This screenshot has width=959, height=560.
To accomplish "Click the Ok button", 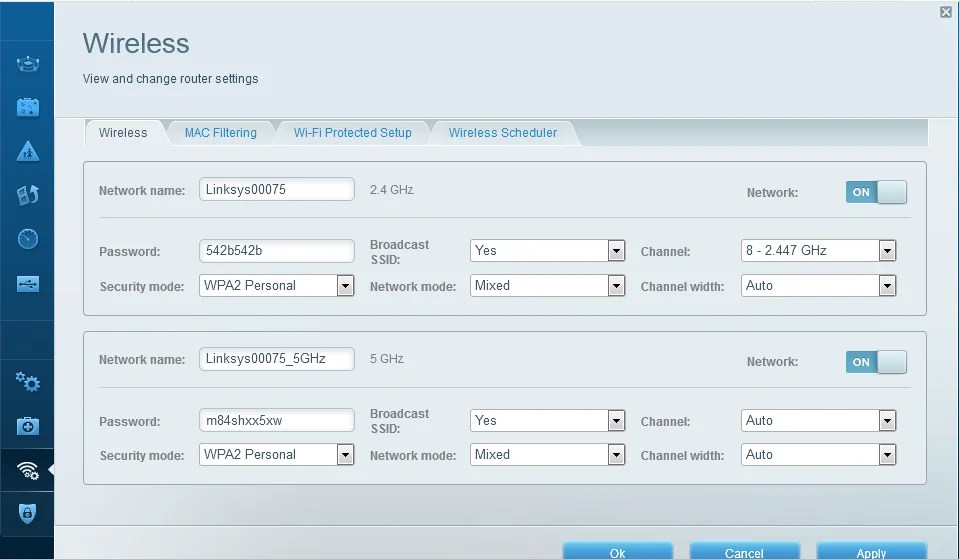I will [x=618, y=551].
